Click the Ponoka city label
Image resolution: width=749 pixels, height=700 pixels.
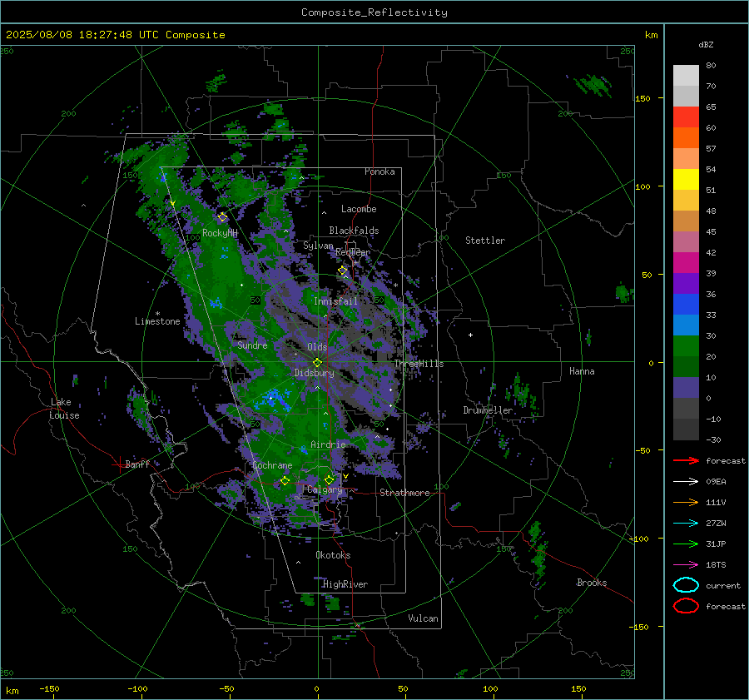coord(379,171)
